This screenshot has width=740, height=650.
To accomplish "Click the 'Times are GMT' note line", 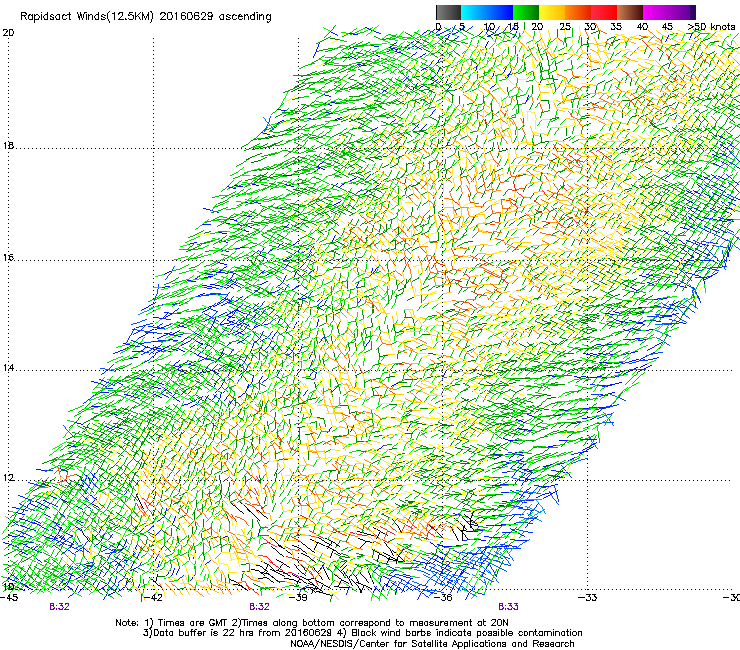I will [312, 623].
